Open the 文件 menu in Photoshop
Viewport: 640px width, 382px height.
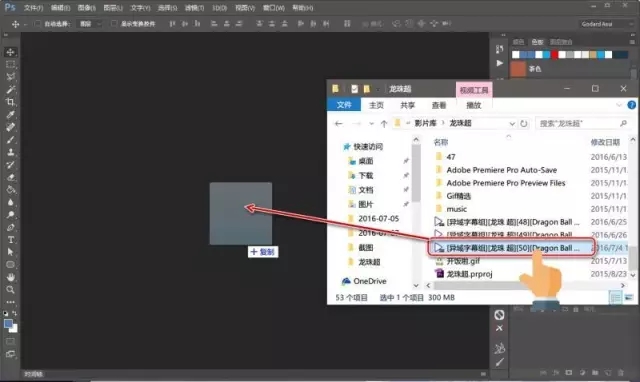coord(33,8)
